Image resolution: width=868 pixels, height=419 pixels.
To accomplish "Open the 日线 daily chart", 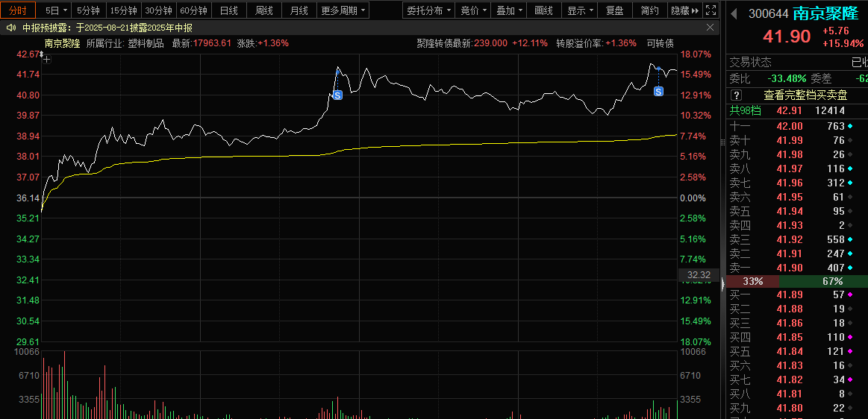I will pyautogui.click(x=228, y=10).
